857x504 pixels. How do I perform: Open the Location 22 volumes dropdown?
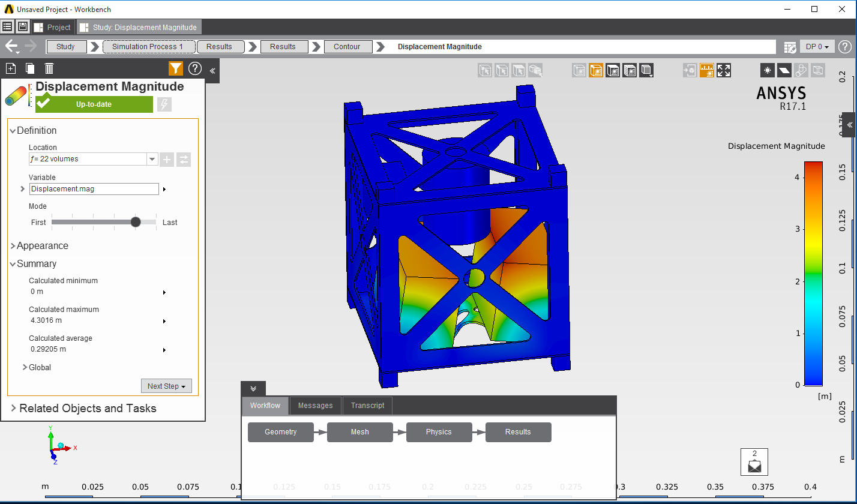[x=152, y=159]
